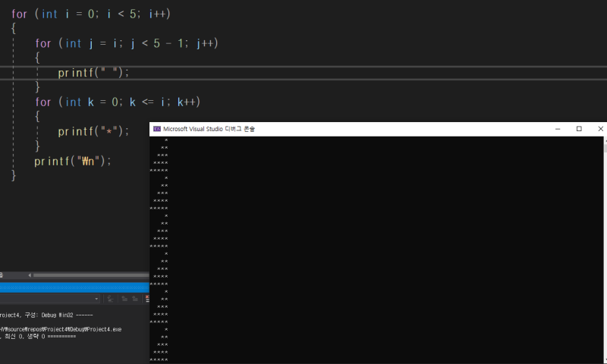Click the output path ending in Project4.exe
The image size is (607, 364).
61,329
